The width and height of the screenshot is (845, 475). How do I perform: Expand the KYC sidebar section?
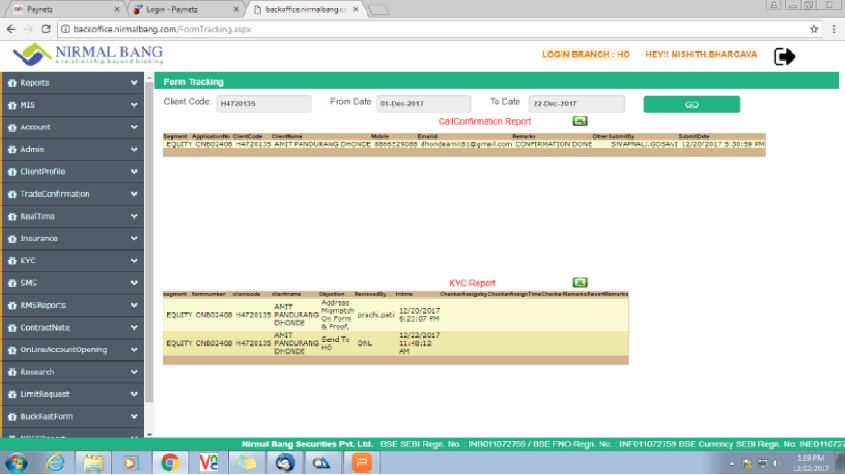click(x=72, y=261)
